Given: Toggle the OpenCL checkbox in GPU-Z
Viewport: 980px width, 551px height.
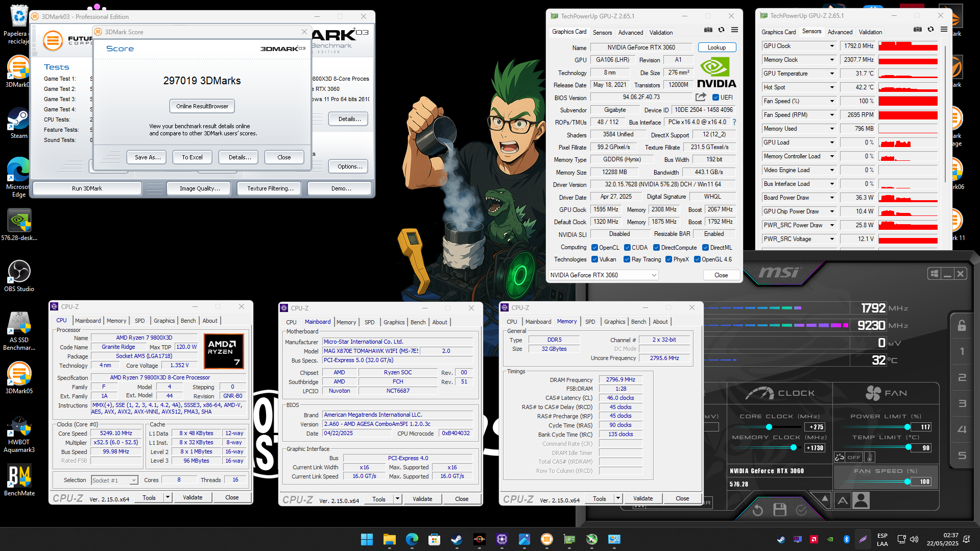Looking at the screenshot, I should click(x=594, y=248).
